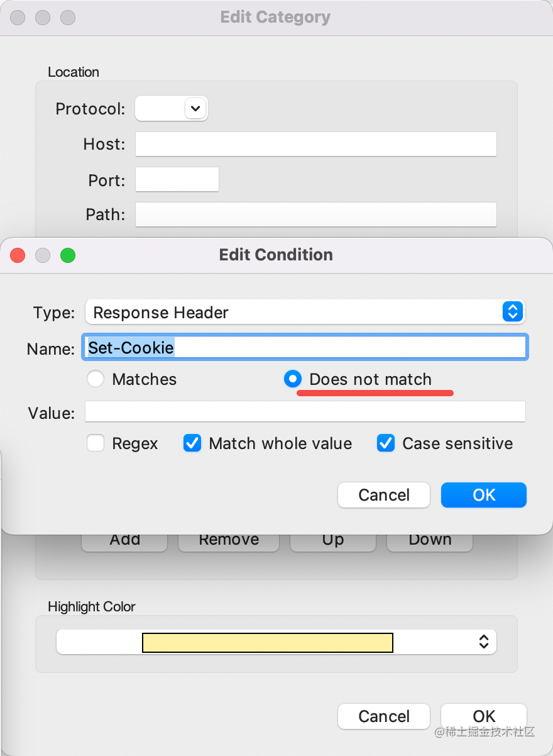Image resolution: width=553 pixels, height=756 pixels.
Task: Close Edit Condition with red button
Action: (18, 255)
